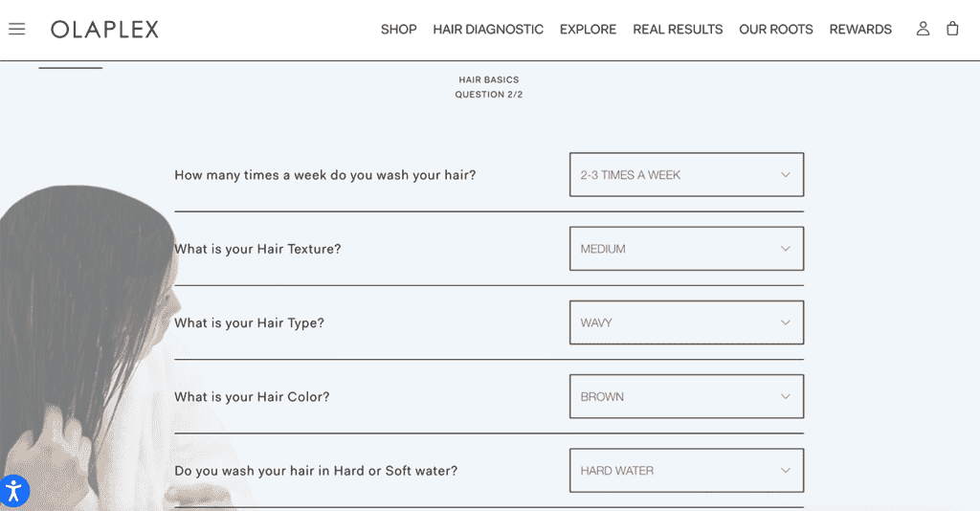Screen dimensions: 980x511
Task: Click 'How many times a week' question text
Action: (x=325, y=175)
